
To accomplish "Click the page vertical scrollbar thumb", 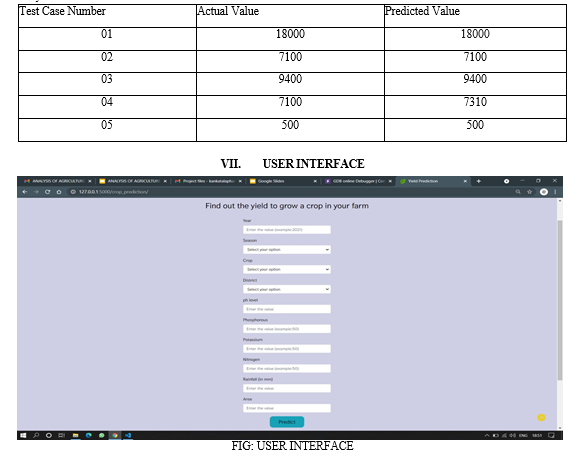I will coord(560,300).
